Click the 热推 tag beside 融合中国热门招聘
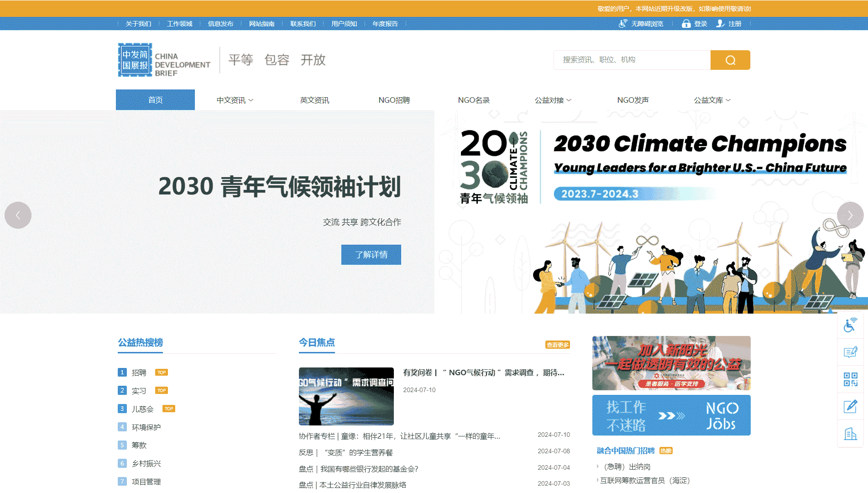This screenshot has width=868, height=493. [x=666, y=451]
